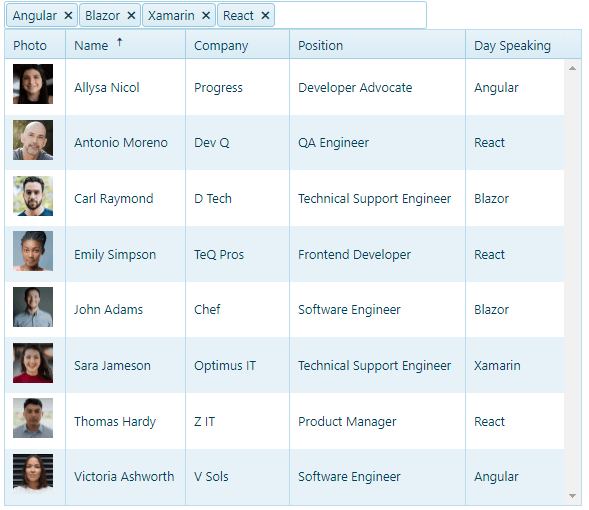Select the John Adams row
Viewport: 589px width, 510px height.
[284, 310]
